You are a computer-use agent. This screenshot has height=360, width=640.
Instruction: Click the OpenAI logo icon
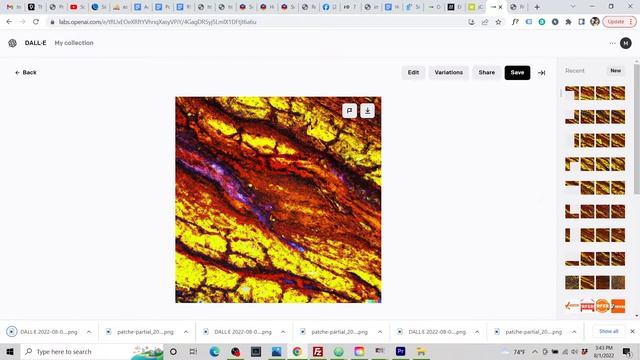tap(12, 43)
